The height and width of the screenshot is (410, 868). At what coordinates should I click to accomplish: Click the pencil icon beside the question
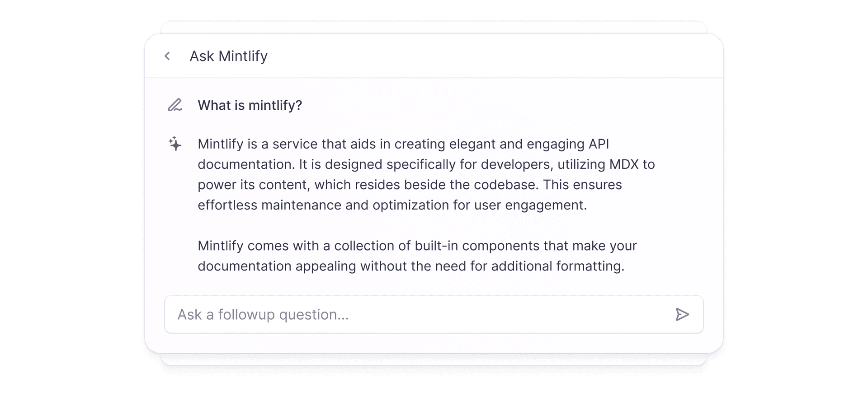(x=175, y=105)
